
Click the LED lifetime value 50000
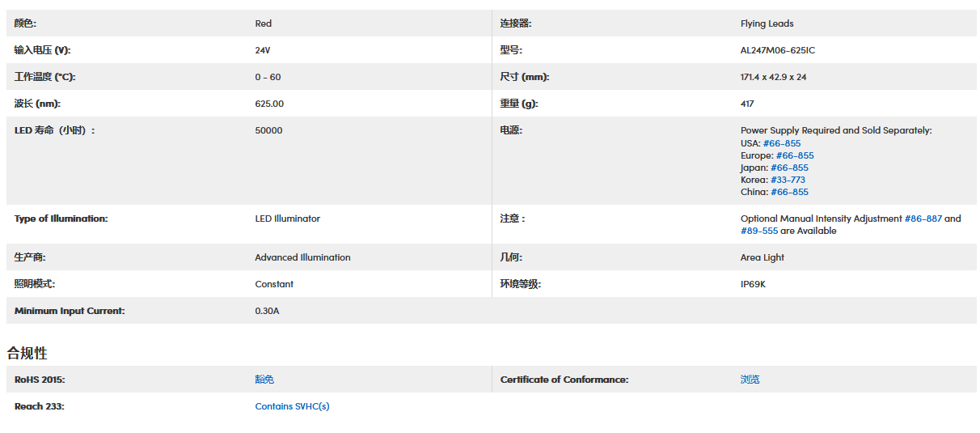coord(268,130)
